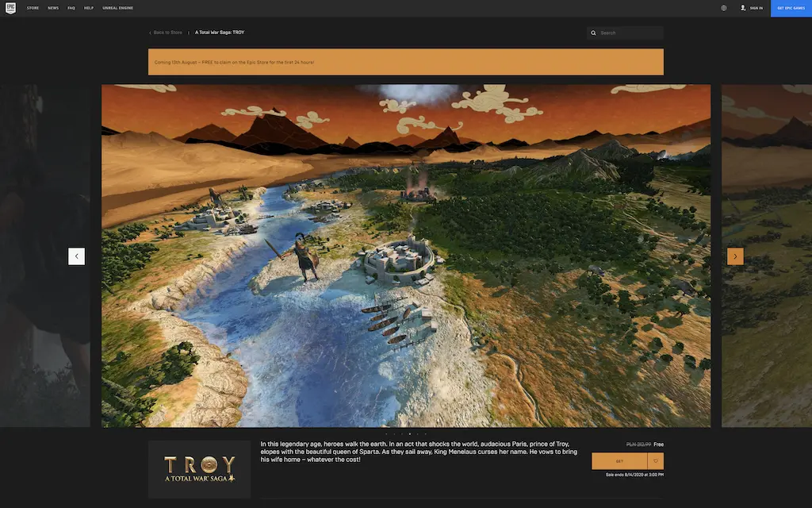This screenshot has height=508, width=812.
Task: Select the first carousel pagination dot
Action: click(386, 434)
